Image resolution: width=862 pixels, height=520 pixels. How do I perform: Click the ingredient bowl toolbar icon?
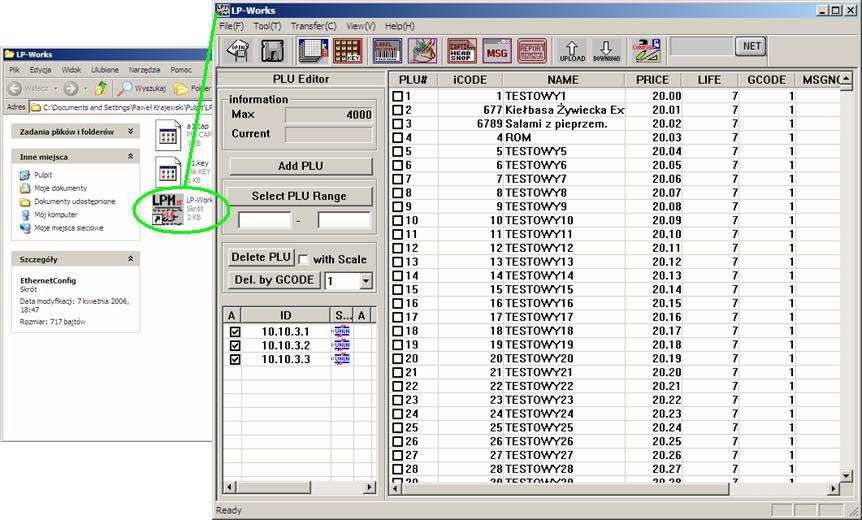click(422, 51)
